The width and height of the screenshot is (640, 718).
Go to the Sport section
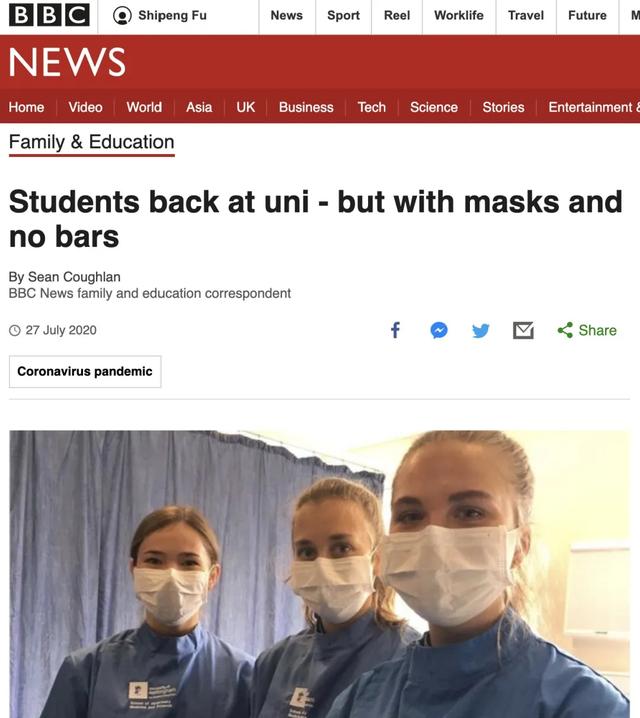click(343, 16)
